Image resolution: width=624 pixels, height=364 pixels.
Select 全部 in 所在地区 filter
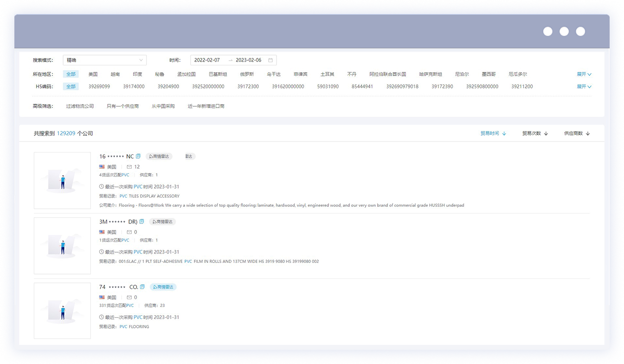pyautogui.click(x=71, y=74)
